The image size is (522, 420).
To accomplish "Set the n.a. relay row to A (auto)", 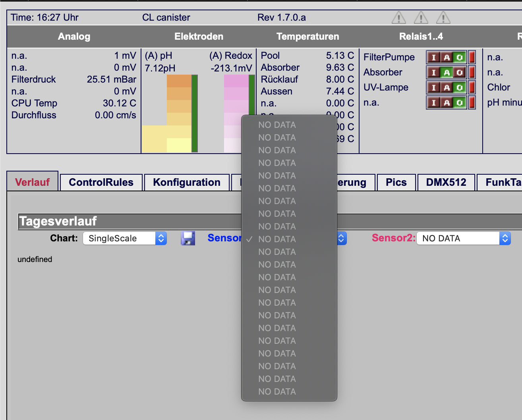I will (x=447, y=103).
